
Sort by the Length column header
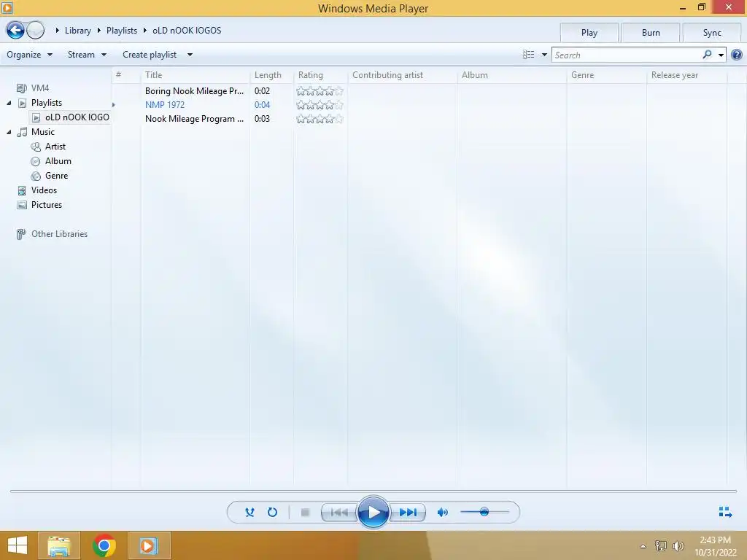pos(271,75)
